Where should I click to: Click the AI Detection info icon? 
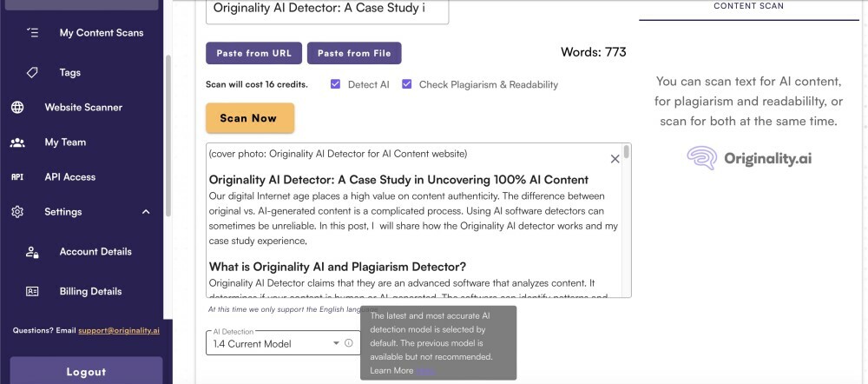348,343
